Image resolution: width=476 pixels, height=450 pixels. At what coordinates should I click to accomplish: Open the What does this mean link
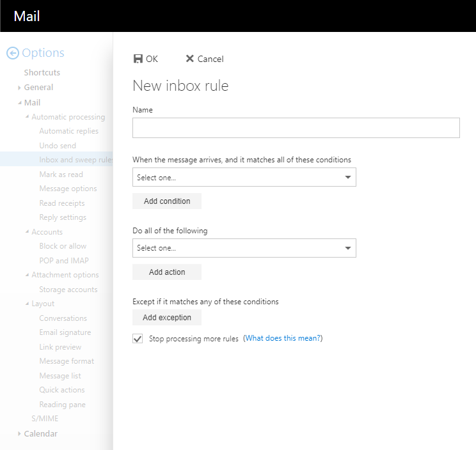tap(283, 338)
